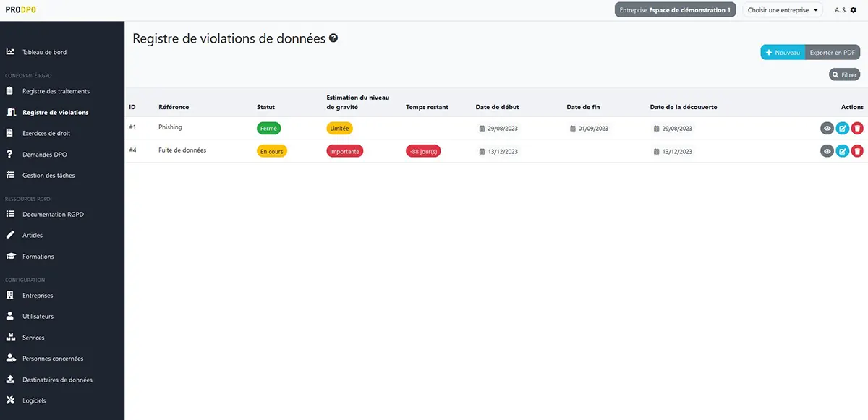Click the Date de début column header
This screenshot has width=868, height=420.
[x=497, y=107]
